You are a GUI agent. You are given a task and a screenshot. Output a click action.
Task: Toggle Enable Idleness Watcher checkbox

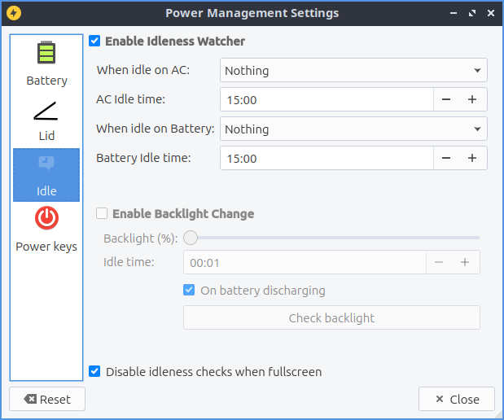coord(95,41)
